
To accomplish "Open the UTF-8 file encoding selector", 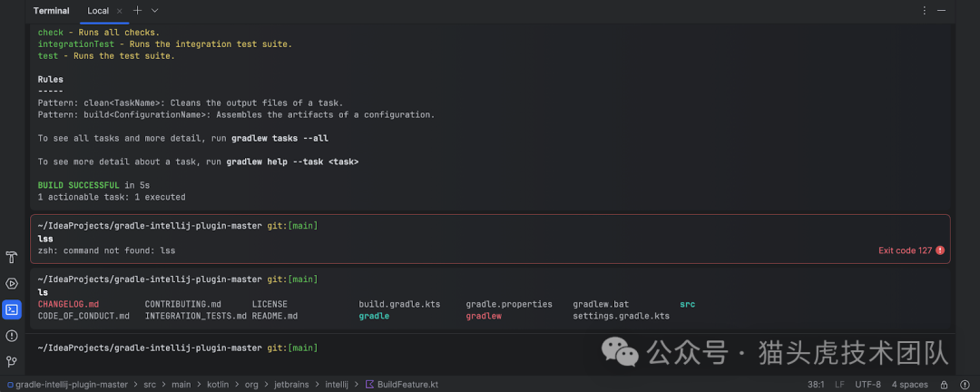I will coord(867,385).
